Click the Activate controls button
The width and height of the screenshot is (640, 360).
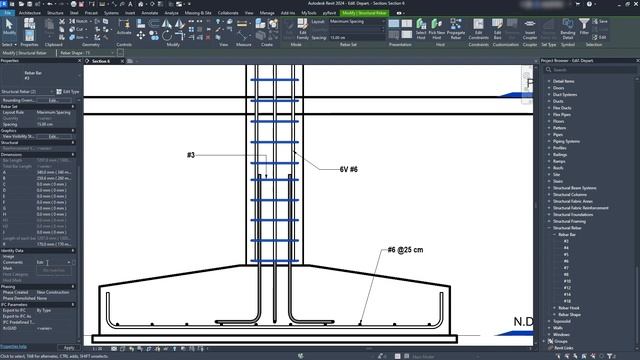tap(124, 27)
